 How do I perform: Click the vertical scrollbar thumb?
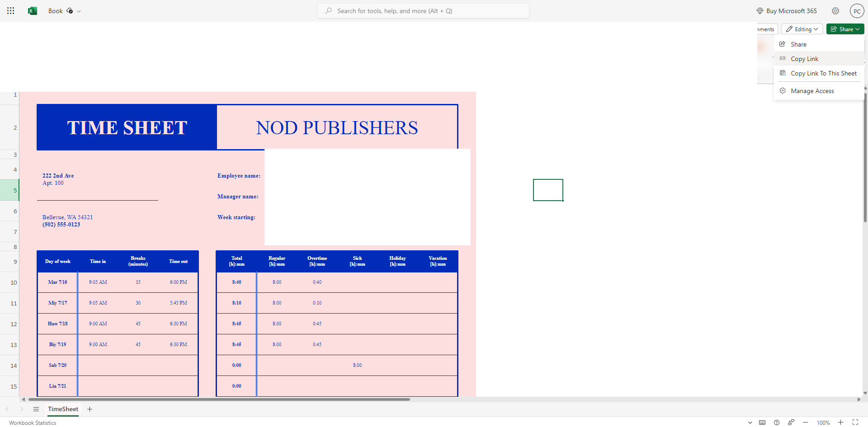865,157
